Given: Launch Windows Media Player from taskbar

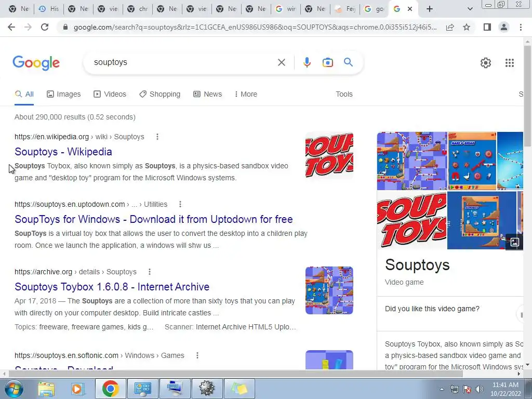Looking at the screenshot, I should point(78,389).
